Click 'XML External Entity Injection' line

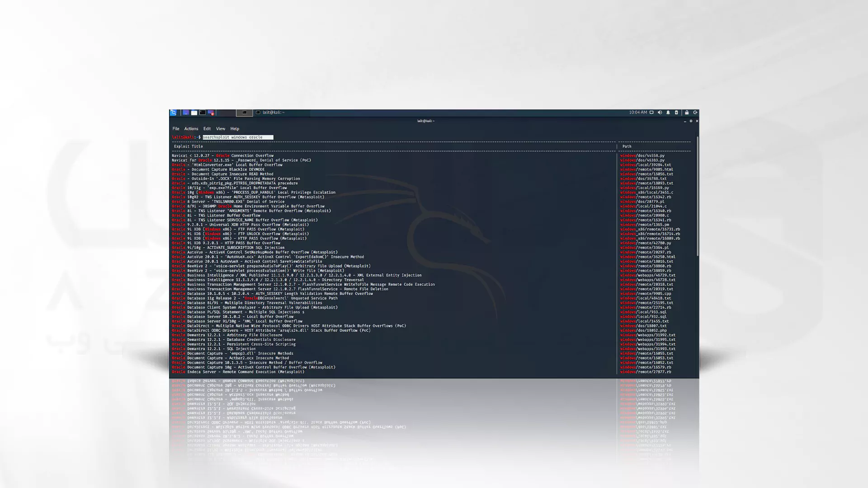[x=297, y=275]
